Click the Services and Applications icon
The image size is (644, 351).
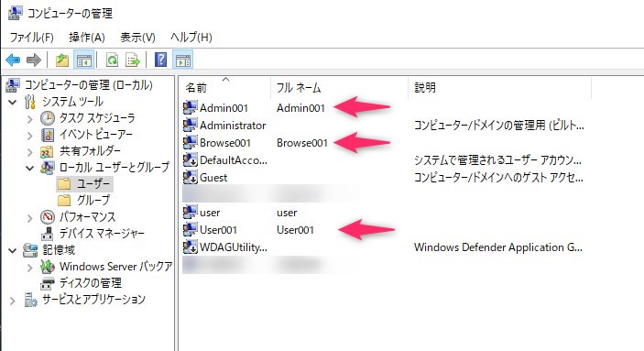(x=31, y=300)
